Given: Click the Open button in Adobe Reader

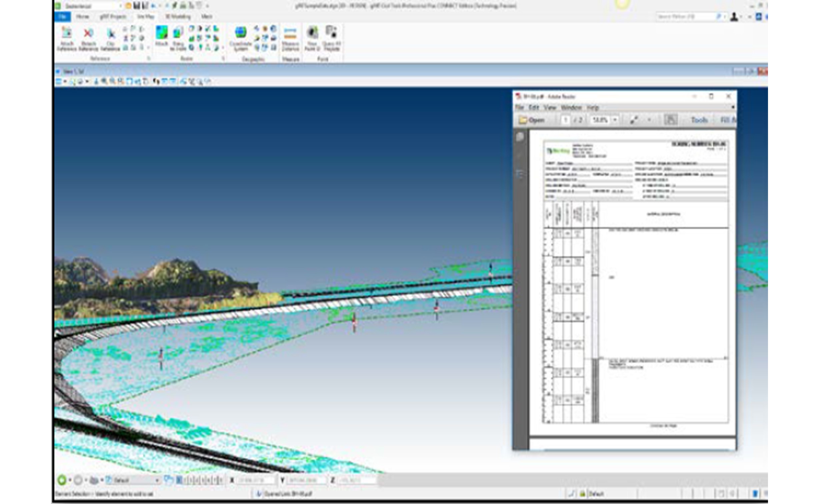Looking at the screenshot, I should click(x=532, y=120).
